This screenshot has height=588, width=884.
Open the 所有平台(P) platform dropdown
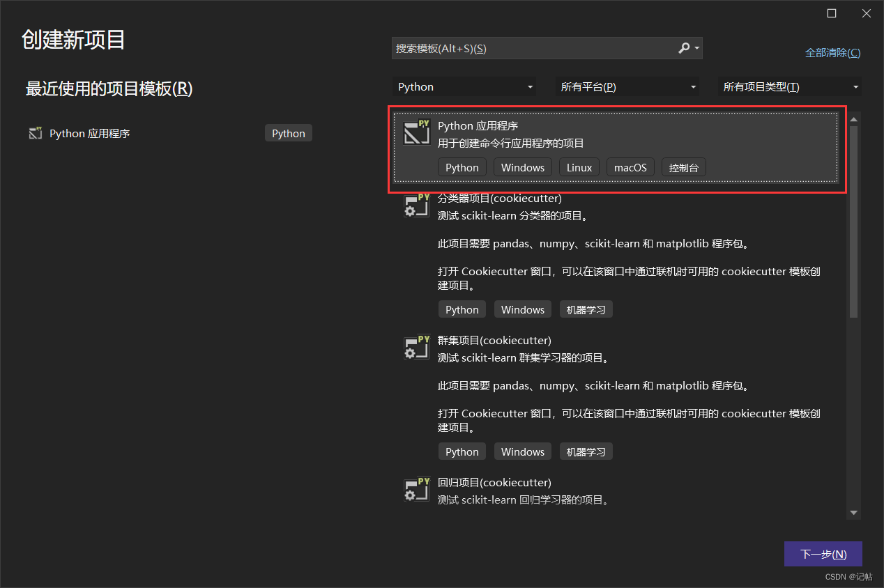tap(627, 86)
